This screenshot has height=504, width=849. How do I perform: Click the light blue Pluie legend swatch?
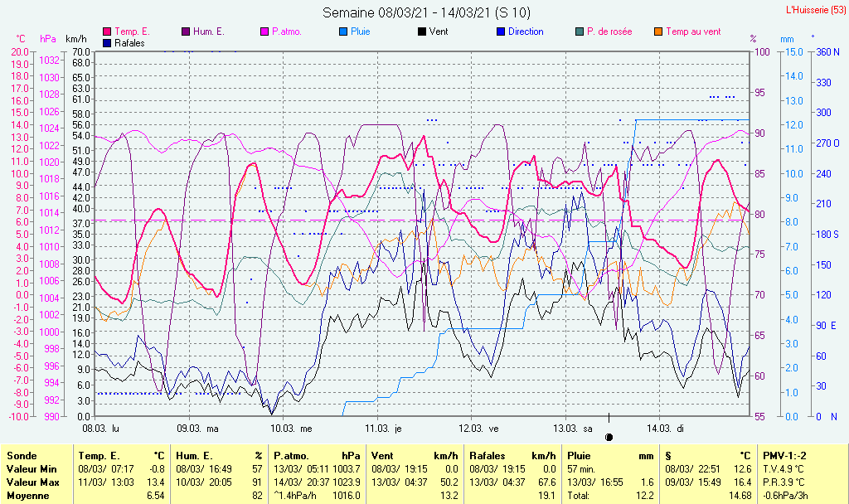point(343,32)
